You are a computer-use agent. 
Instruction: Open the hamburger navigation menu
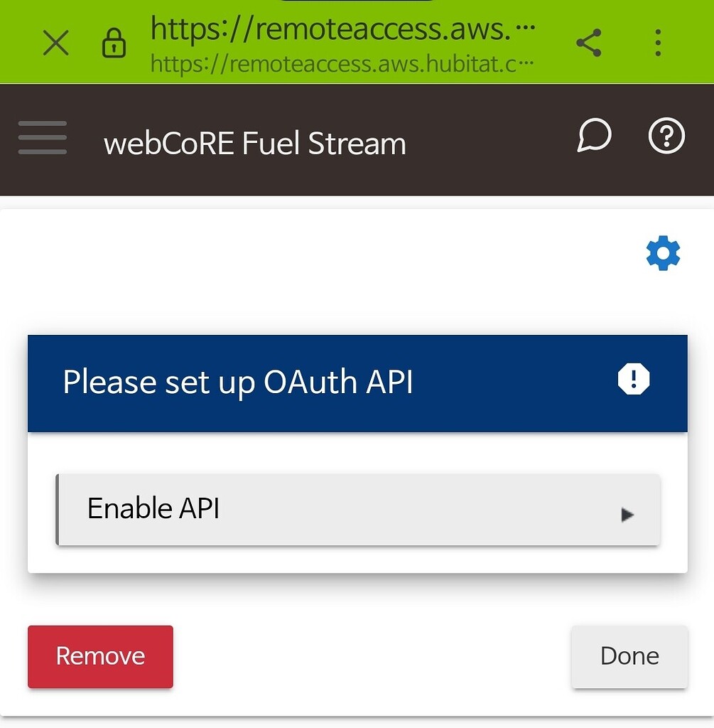click(x=43, y=138)
